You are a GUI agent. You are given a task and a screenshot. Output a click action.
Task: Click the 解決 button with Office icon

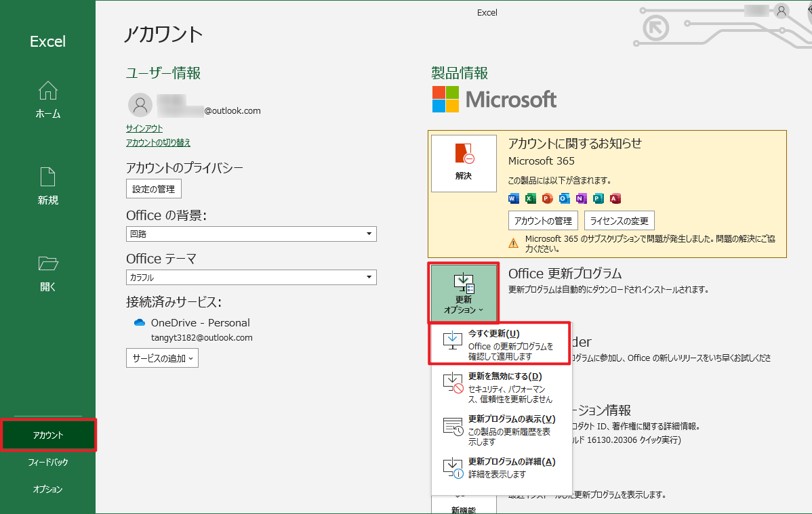464,164
